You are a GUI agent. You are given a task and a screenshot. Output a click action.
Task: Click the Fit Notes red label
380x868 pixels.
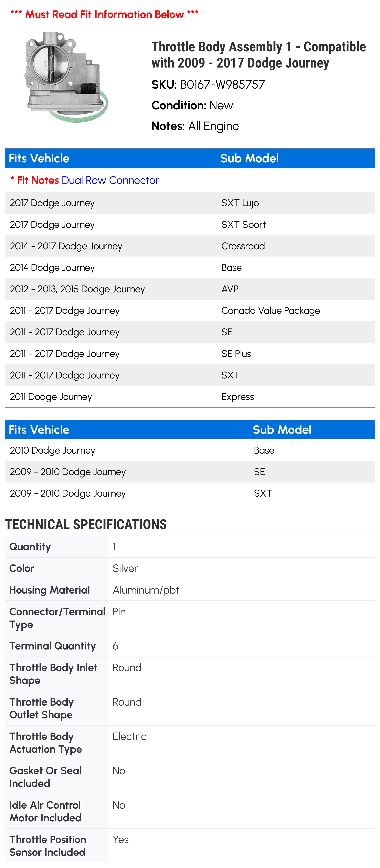point(35,180)
